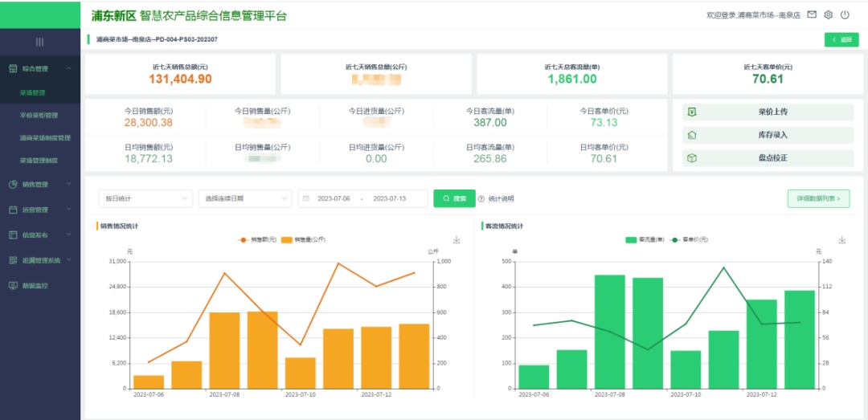Open the 按日统计 dropdown
The height and width of the screenshot is (420, 868).
click(x=145, y=198)
